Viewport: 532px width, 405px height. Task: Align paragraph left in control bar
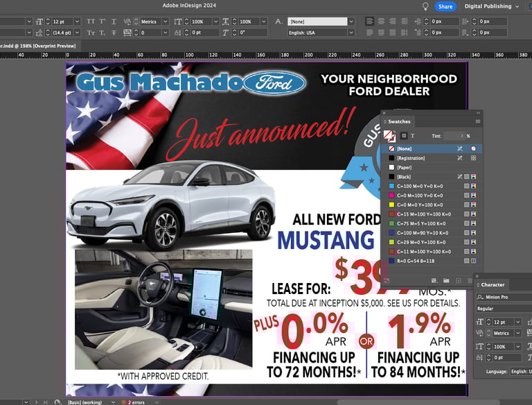(x=370, y=21)
